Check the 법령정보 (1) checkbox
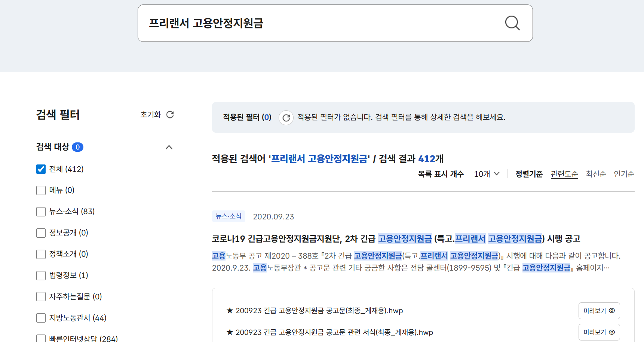 coord(41,276)
